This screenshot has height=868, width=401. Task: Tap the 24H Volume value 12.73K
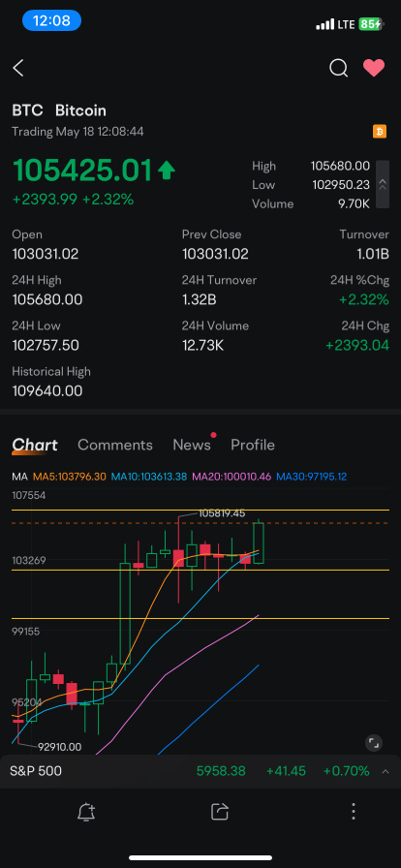click(202, 346)
